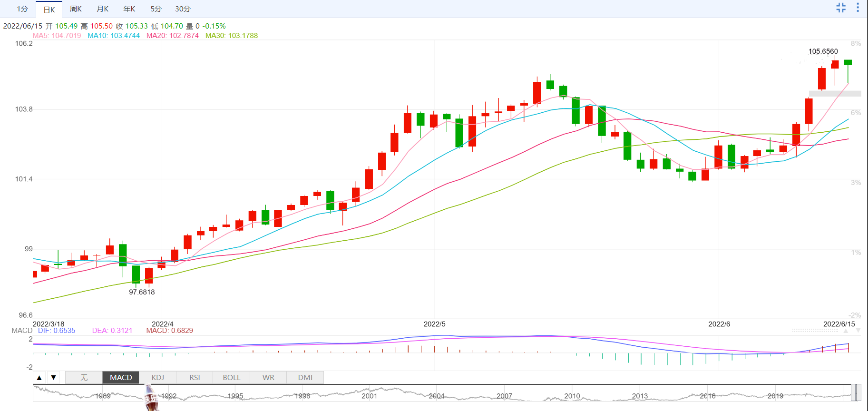Open the 月K monthly chart tab
Screen dimensions: 868x411
click(x=102, y=9)
